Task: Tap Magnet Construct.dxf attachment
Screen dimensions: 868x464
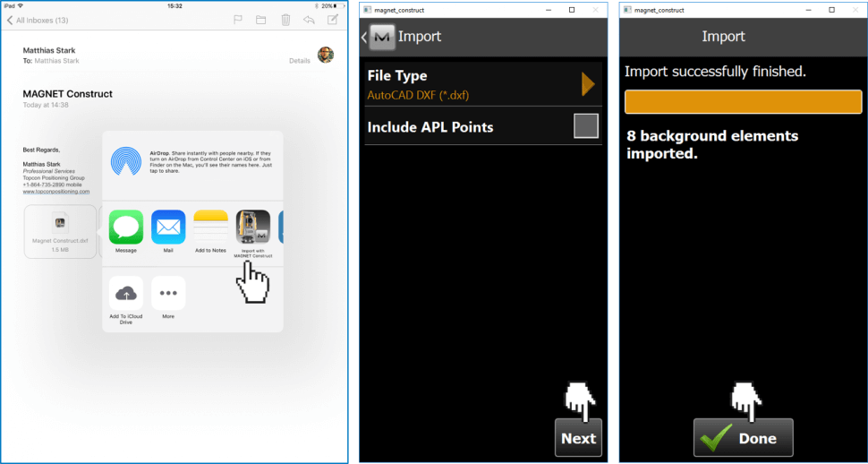Action: [60, 231]
